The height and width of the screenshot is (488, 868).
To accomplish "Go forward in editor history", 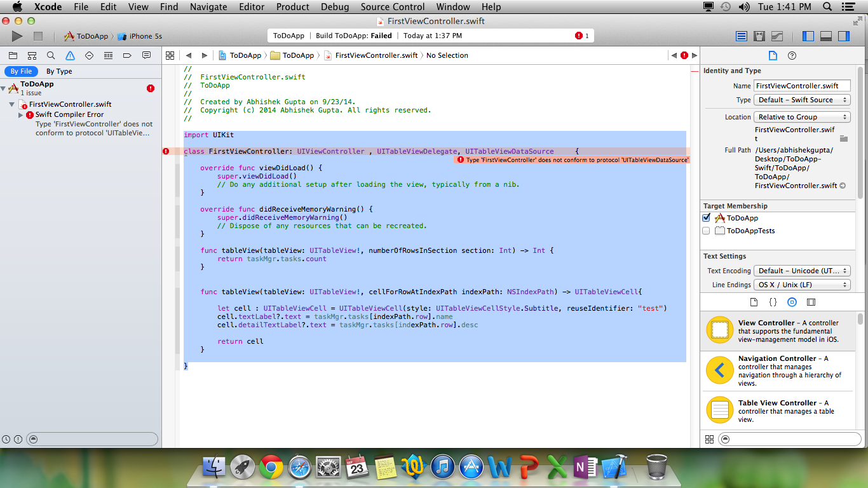I will [x=204, y=55].
